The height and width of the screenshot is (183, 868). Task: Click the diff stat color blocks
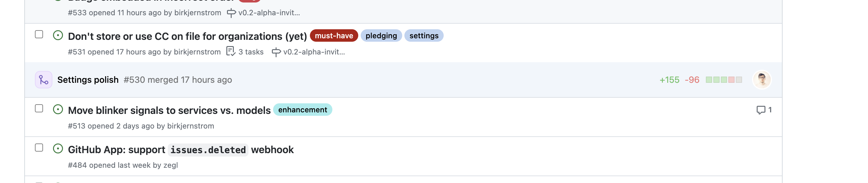pyautogui.click(x=724, y=80)
